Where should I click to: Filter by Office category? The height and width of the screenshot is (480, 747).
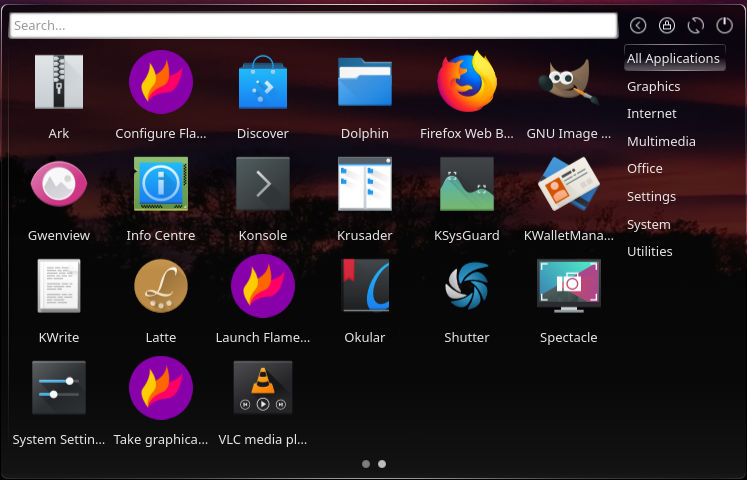(645, 168)
